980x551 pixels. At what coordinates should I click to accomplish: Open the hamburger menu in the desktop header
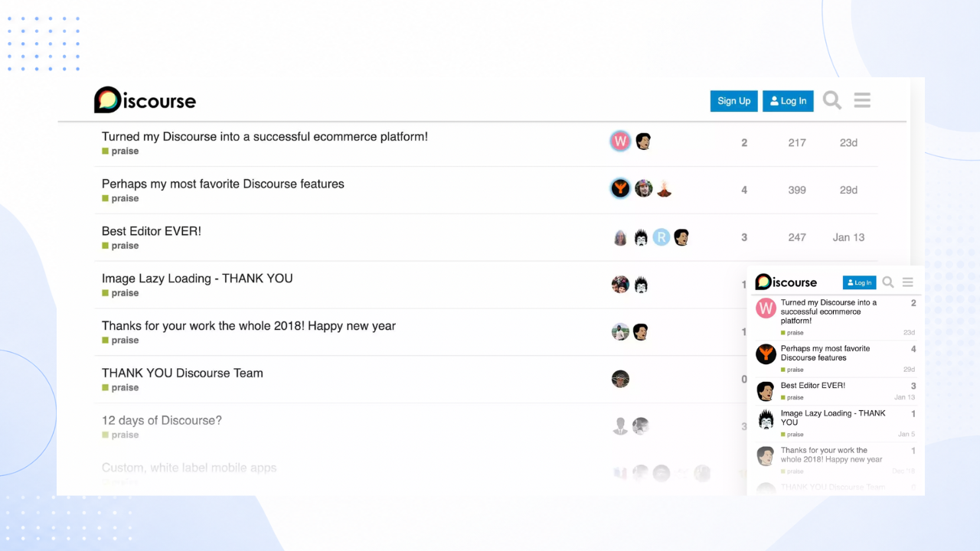(x=862, y=100)
